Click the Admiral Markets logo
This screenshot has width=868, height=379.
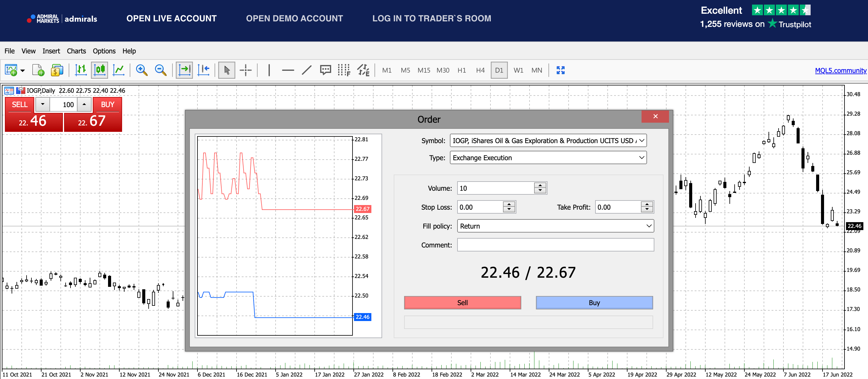(62, 19)
